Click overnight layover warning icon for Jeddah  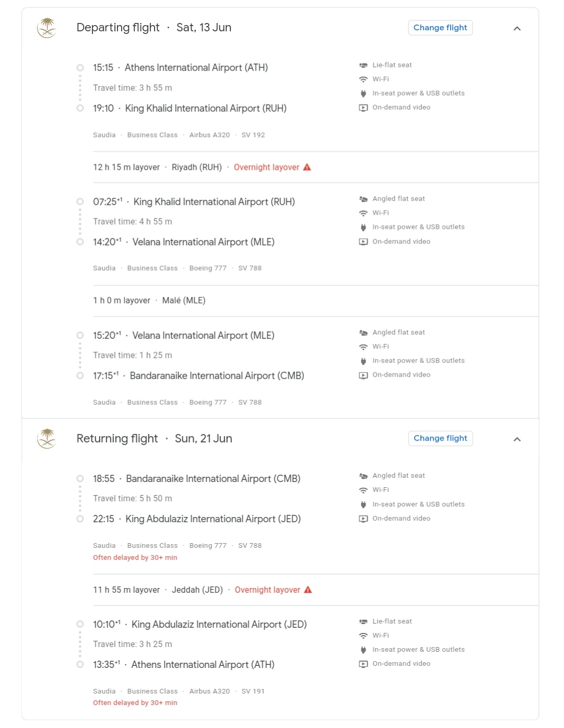[x=308, y=590]
